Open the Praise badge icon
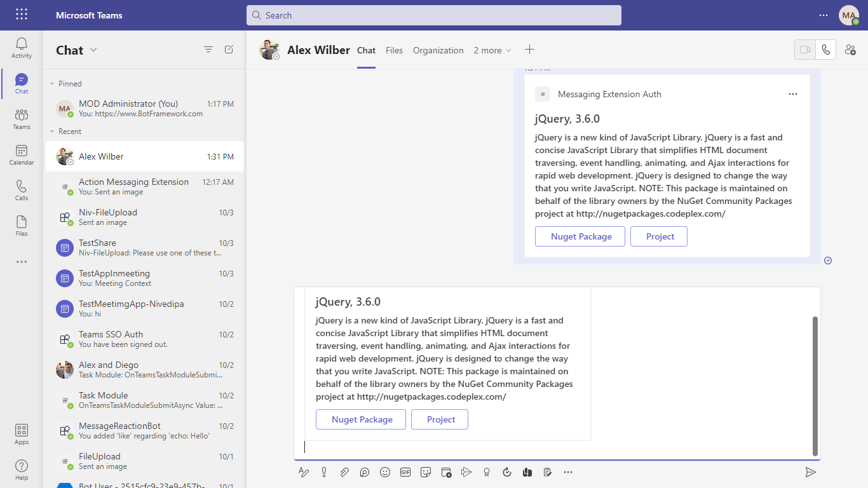 coord(487,472)
